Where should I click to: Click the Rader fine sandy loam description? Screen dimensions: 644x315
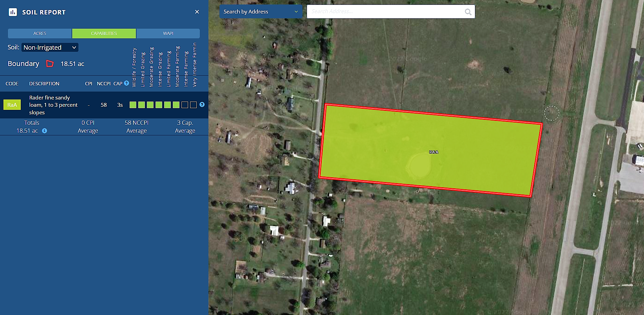pos(53,105)
